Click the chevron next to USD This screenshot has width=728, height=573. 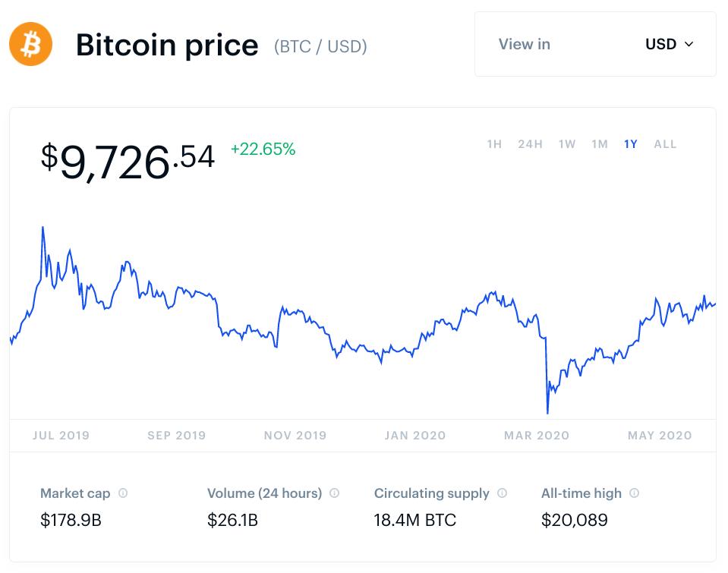(689, 44)
